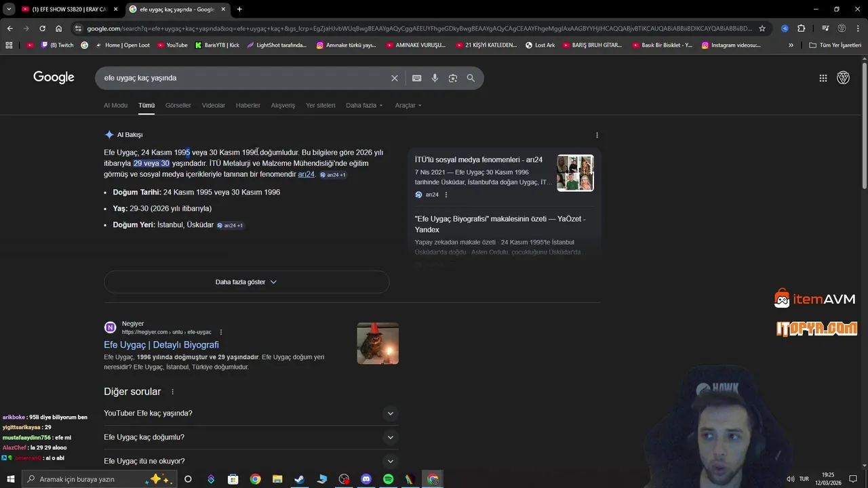This screenshot has height=488, width=868.
Task: Open 'İTÜ'lü sosyal medya fenomenleri - arı24' source
Action: coord(479,160)
